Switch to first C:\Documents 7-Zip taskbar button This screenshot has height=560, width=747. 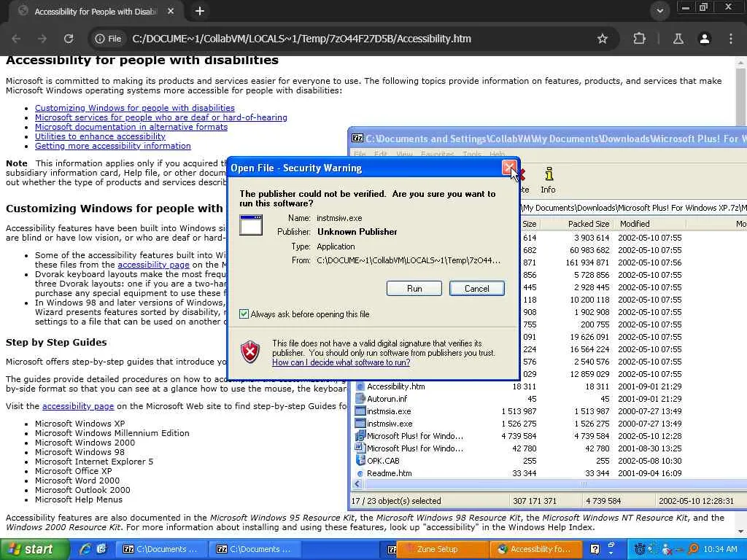pyautogui.click(x=161, y=550)
